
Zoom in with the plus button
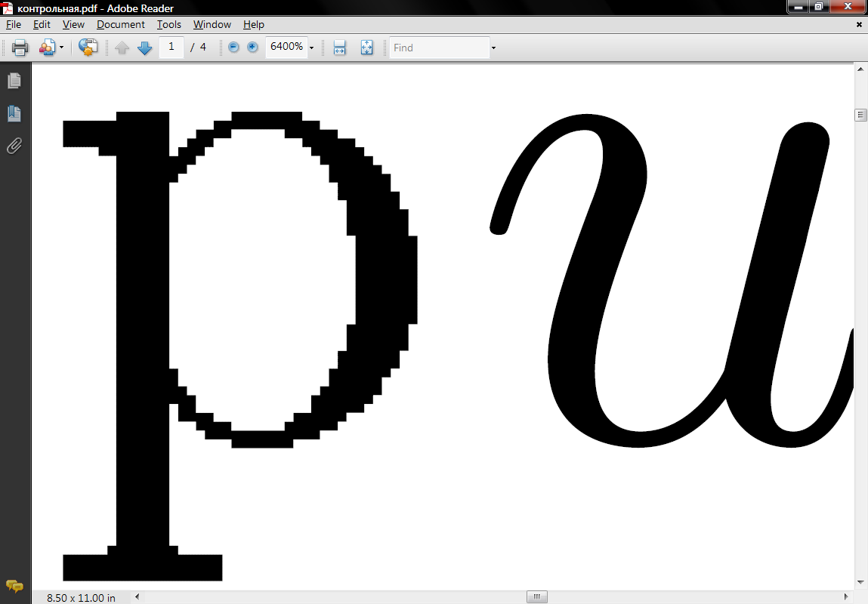[x=252, y=48]
